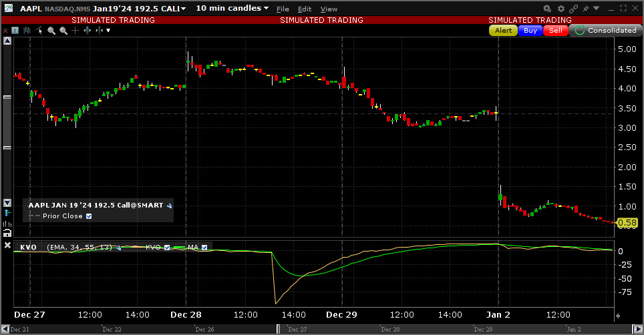Activate the crosshair tool
This screenshot has height=335, width=644.
75,30
